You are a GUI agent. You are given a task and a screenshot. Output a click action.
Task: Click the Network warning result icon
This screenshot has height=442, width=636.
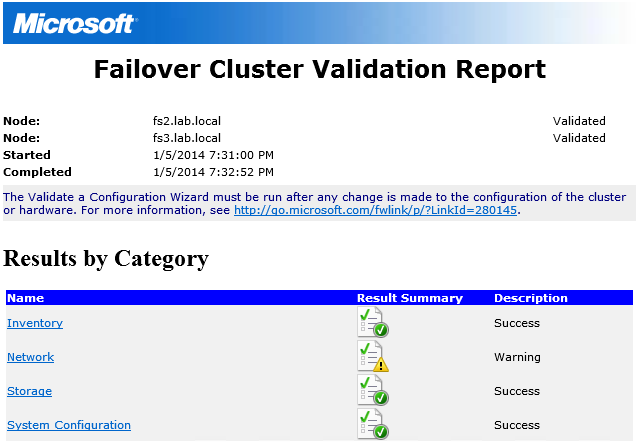tap(372, 356)
